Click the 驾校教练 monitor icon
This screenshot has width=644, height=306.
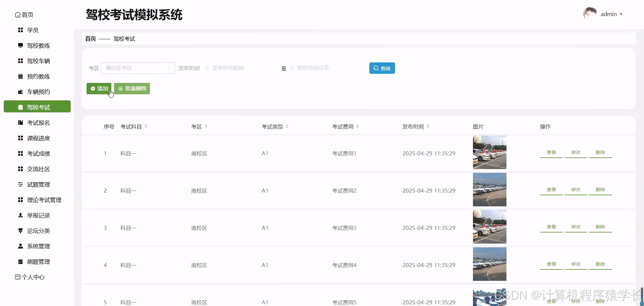coord(20,45)
